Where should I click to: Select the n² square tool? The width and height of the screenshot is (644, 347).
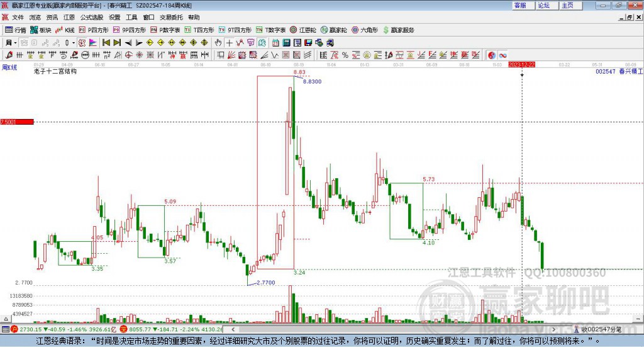click(107, 55)
